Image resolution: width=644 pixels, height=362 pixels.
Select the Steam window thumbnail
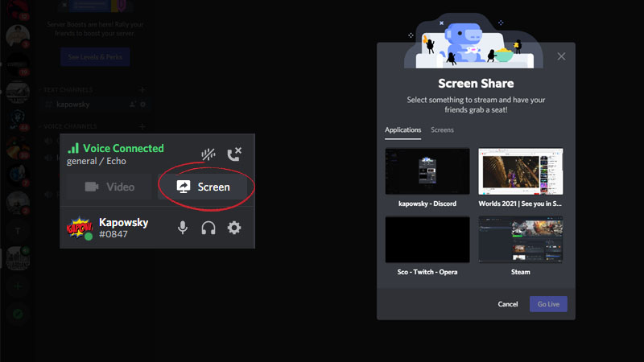point(520,240)
